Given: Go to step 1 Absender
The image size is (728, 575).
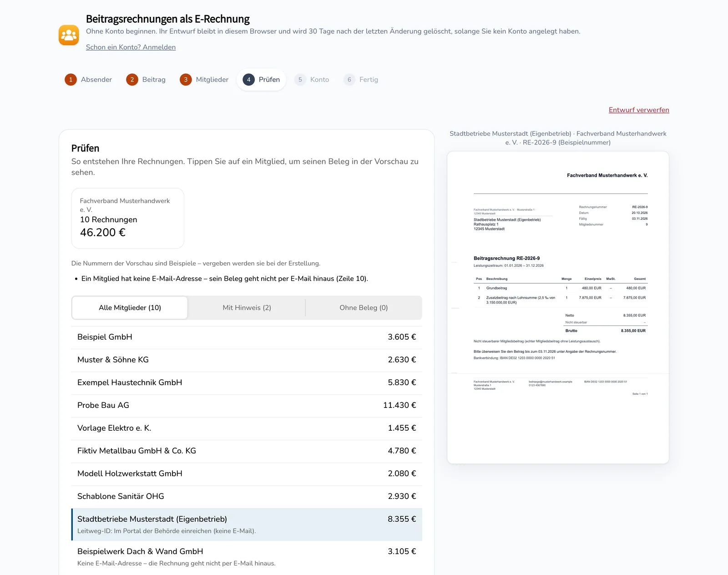Looking at the screenshot, I should [88, 80].
